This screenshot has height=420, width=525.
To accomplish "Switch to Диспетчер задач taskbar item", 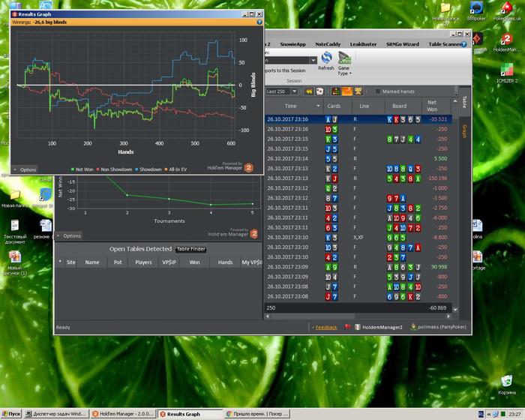I will tap(56, 414).
